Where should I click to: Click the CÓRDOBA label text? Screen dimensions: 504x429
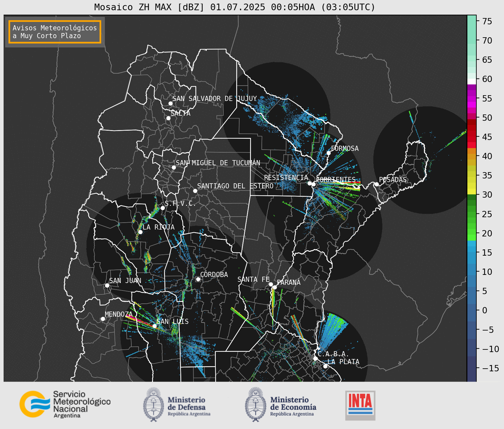pos(214,275)
